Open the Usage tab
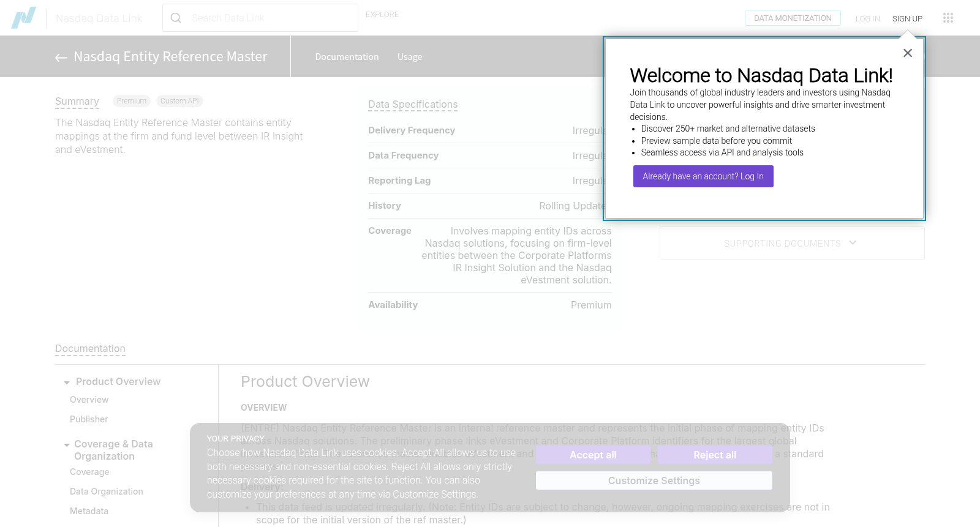 [x=410, y=57]
